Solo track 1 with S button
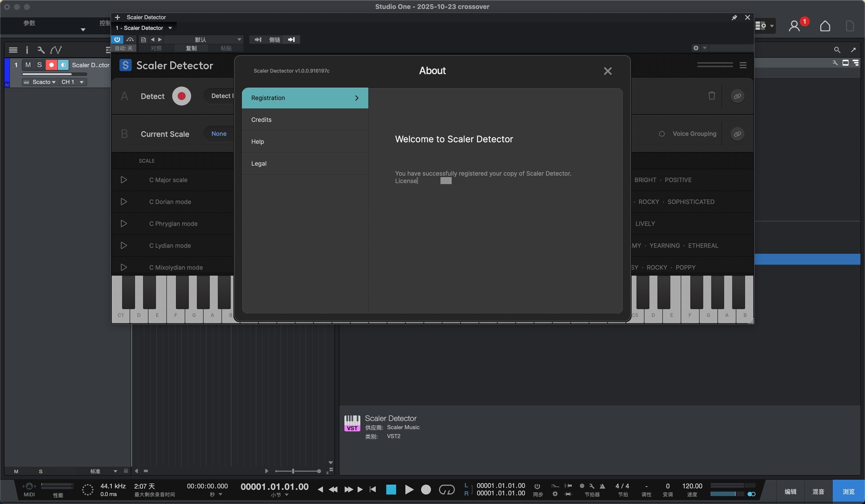Image resolution: width=865 pixels, height=504 pixels. pos(39,65)
